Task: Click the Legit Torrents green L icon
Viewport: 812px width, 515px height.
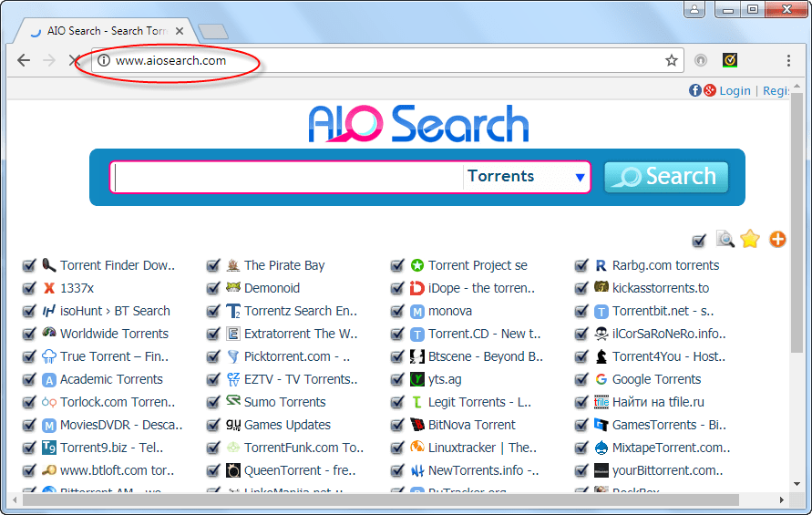Action: (x=416, y=402)
